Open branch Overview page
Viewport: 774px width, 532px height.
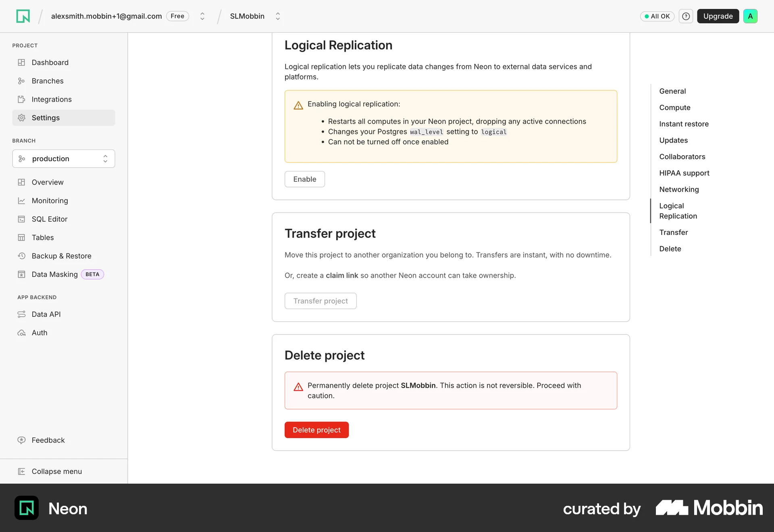click(x=64, y=182)
